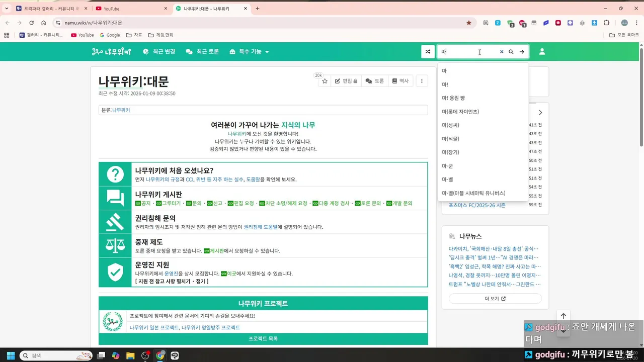Open the 권리침해 도움말 link
Screen dimensions: 644x362
coord(261,227)
